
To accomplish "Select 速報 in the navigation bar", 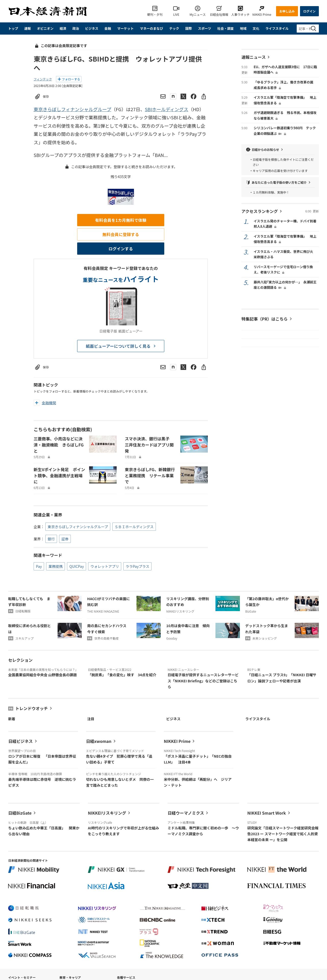I will [x=28, y=28].
